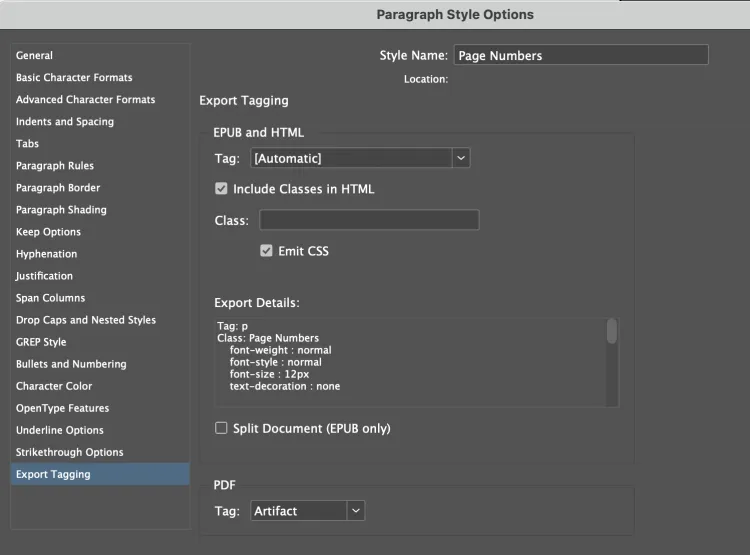750x555 pixels.
Task: Show Paragraph Border options
Action: coord(58,188)
